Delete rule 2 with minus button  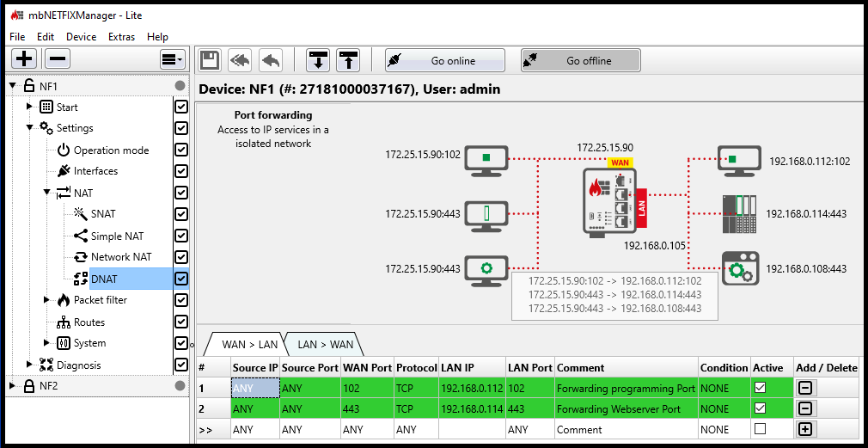coord(805,408)
